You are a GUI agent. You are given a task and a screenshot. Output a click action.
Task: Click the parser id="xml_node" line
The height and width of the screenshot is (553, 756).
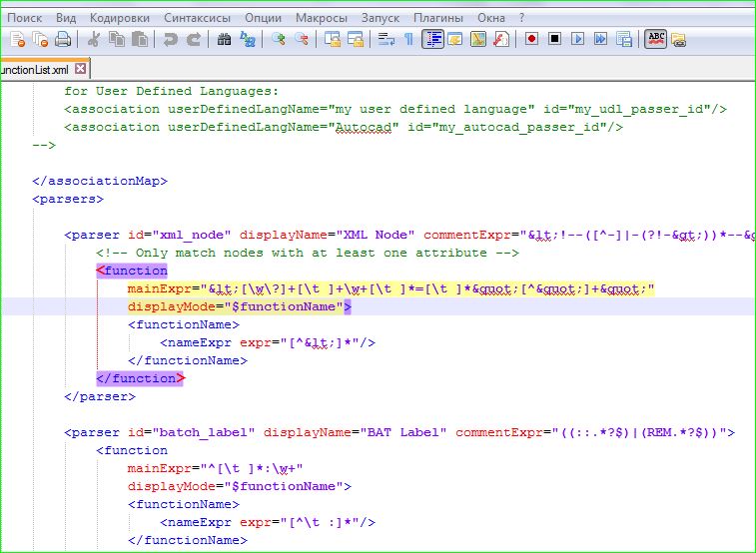[x=409, y=235]
